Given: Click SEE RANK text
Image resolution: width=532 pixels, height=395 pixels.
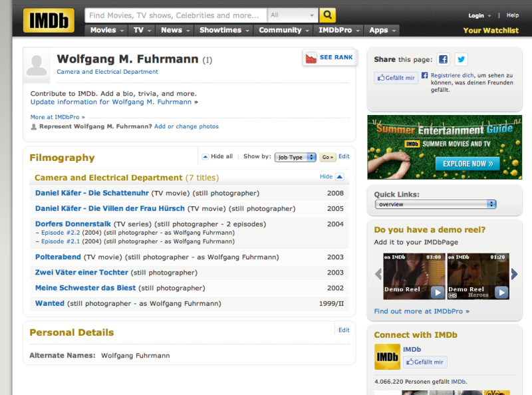Looking at the screenshot, I should click(336, 57).
